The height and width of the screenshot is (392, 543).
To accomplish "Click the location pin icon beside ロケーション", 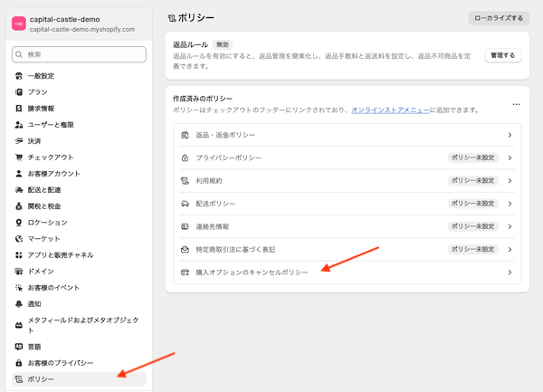I will tap(18, 223).
